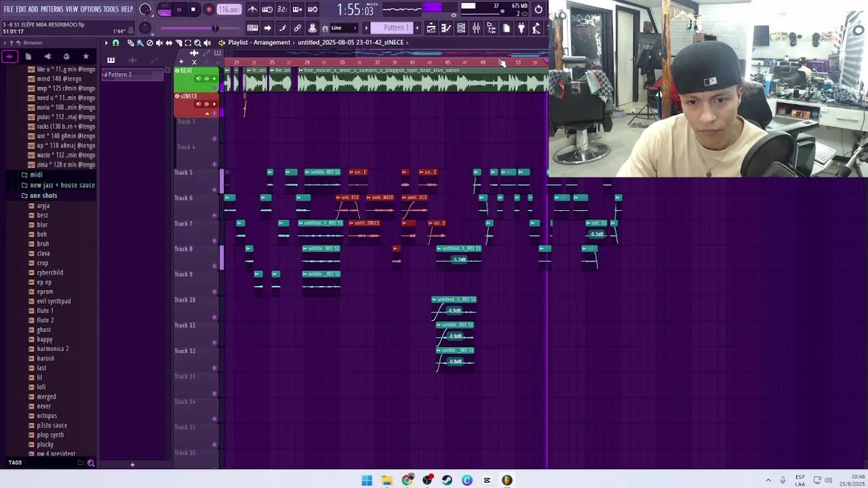Image resolution: width=868 pixels, height=488 pixels.
Task: Open Google Chrome from the taskbar
Action: click(407, 480)
